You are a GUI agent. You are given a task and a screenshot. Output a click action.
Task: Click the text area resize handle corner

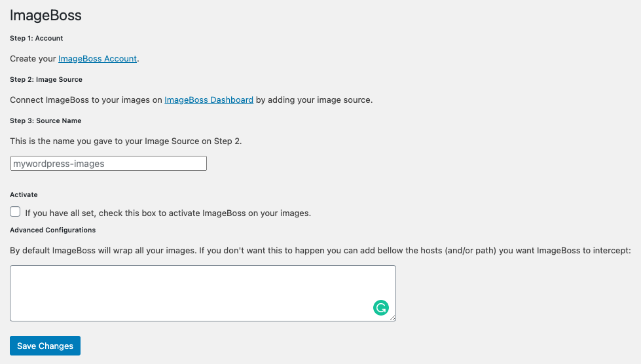393,318
